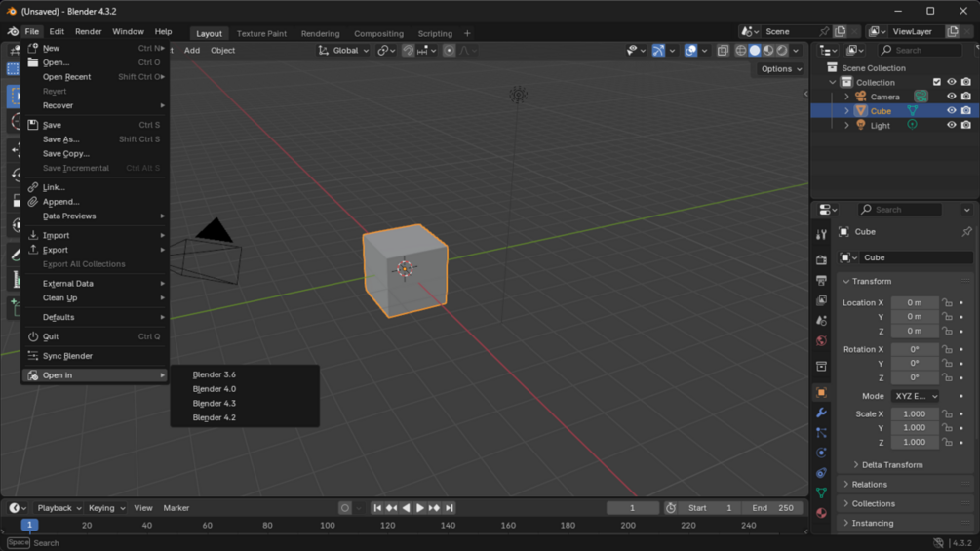Screen dimensions: 980x551
Task: Click Save As in File menu
Action: (x=96, y=139)
